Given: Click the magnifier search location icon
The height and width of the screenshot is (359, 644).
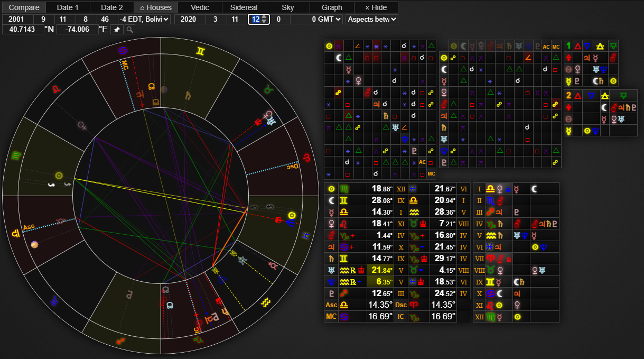Looking at the screenshot, I should pyautogui.click(x=129, y=30).
